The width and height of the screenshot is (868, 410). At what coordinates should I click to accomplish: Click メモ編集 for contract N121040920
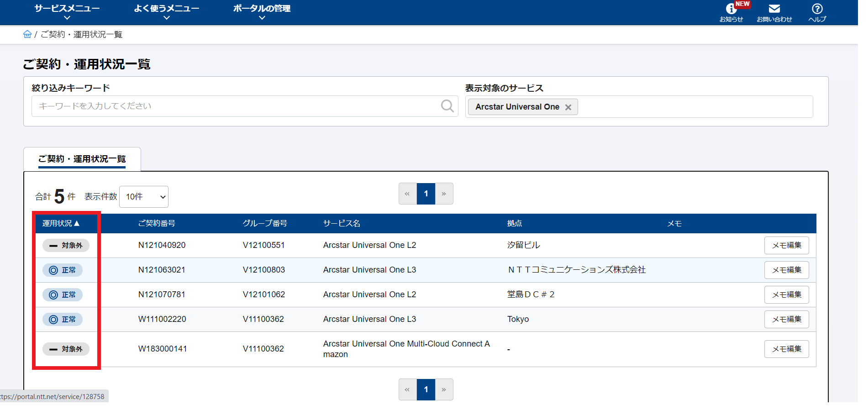point(787,245)
